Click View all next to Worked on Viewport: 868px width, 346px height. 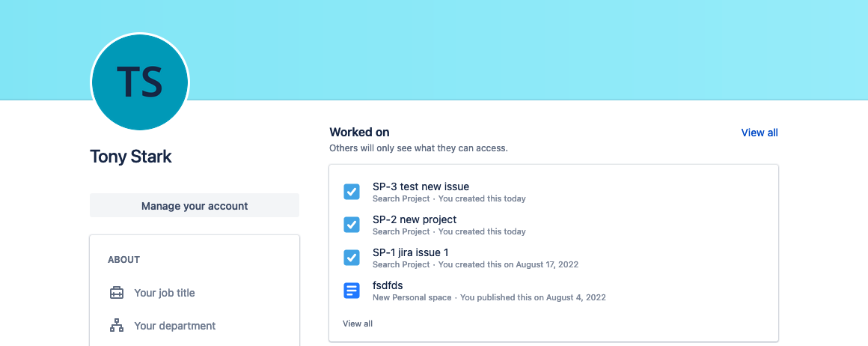pos(759,133)
